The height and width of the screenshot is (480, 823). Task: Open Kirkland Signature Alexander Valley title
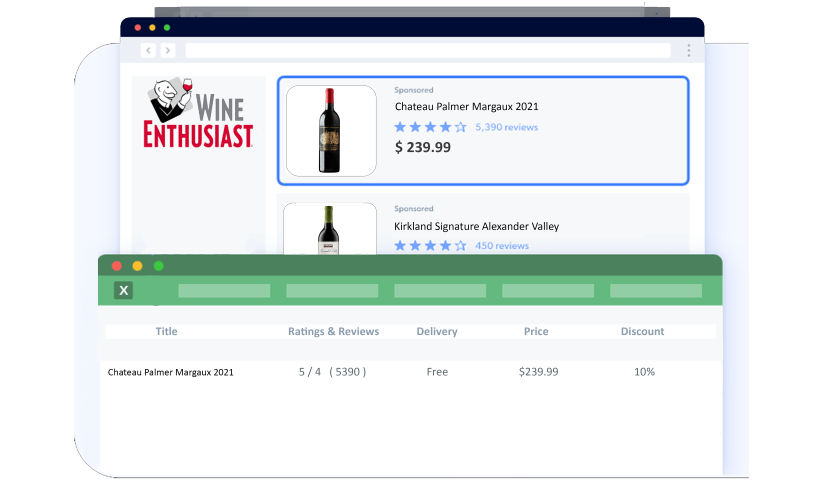pyautogui.click(x=477, y=226)
